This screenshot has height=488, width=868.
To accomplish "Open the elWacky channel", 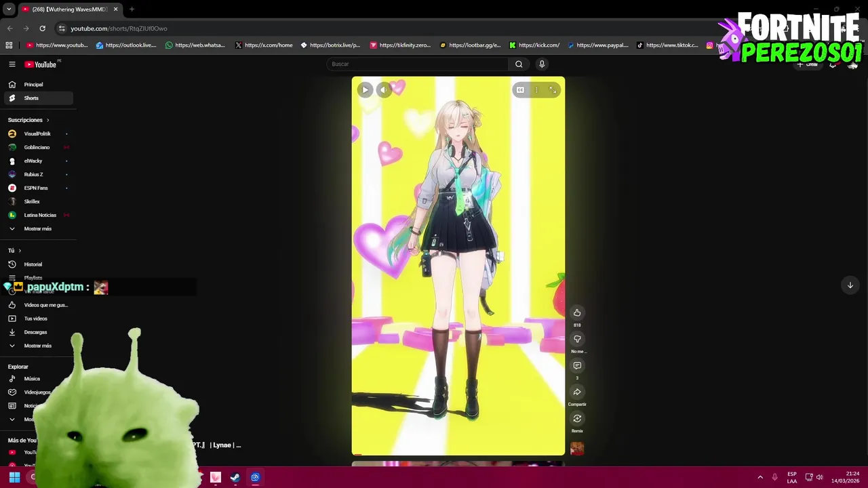I will click(39, 161).
